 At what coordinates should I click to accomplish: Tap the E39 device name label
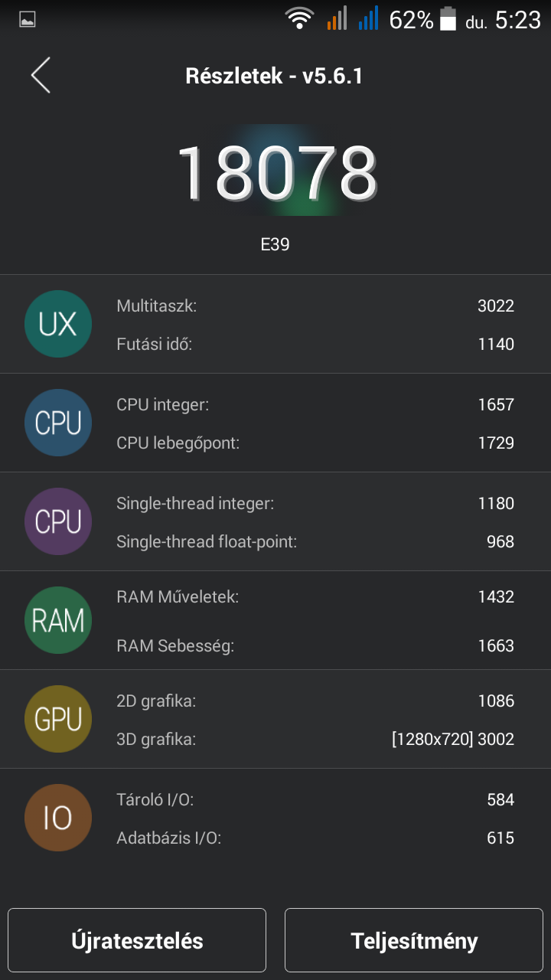[x=275, y=245]
